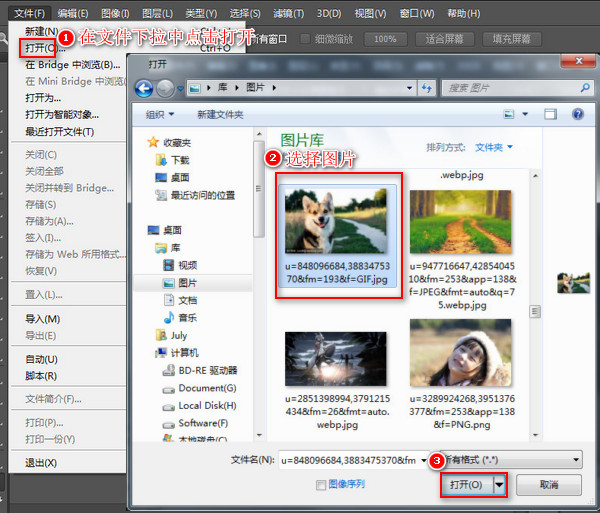Open the Software(F) drive
Screen dimensions: 600x513
pos(196,423)
